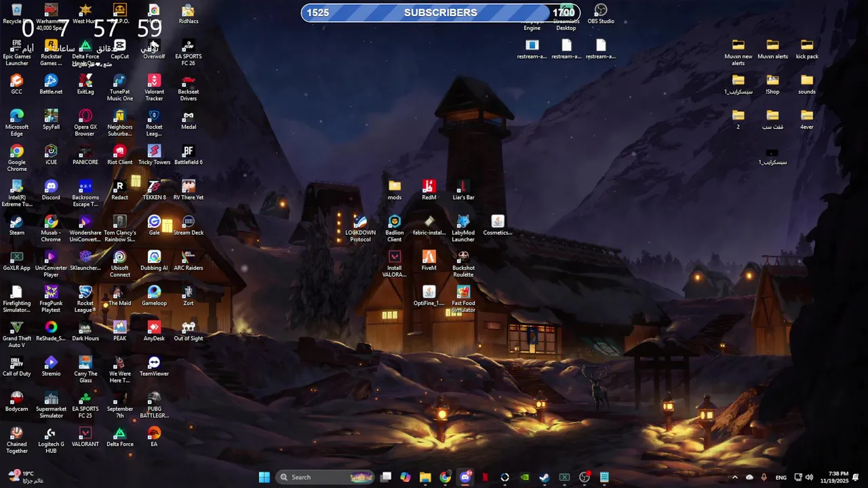Select the Recycle Bin icon
This screenshot has height=488, width=868.
[x=17, y=14]
